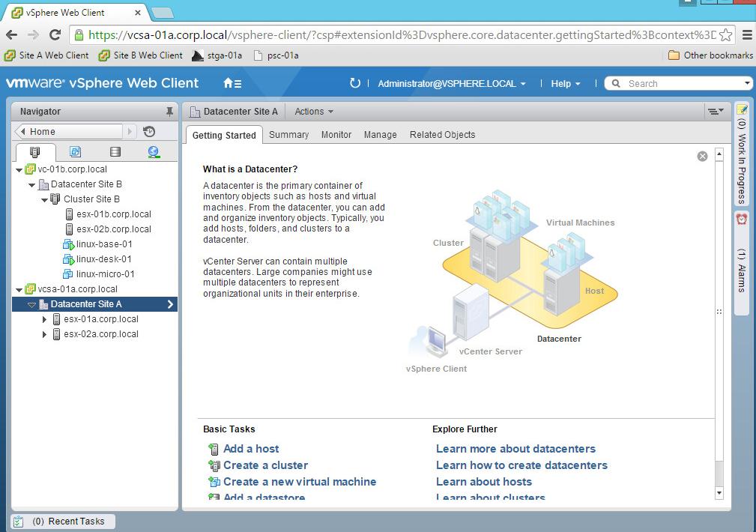Open the Alarms side panel

(742, 263)
